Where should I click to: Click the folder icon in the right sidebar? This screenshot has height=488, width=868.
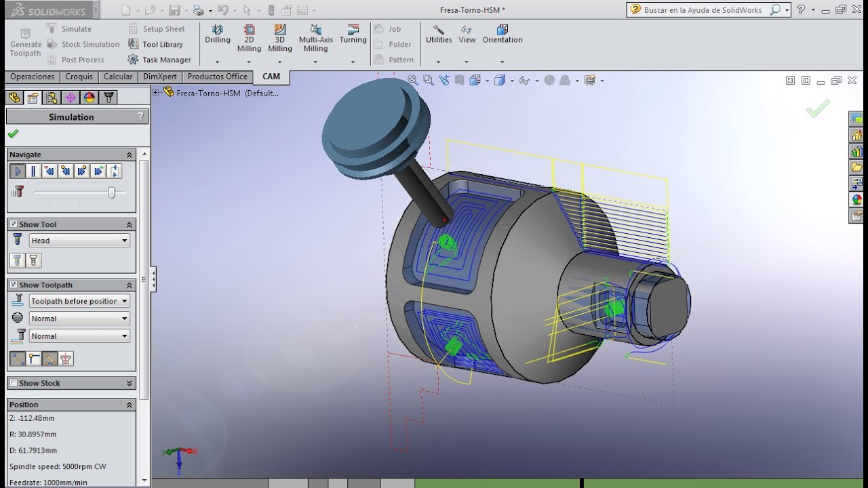pos(856,167)
